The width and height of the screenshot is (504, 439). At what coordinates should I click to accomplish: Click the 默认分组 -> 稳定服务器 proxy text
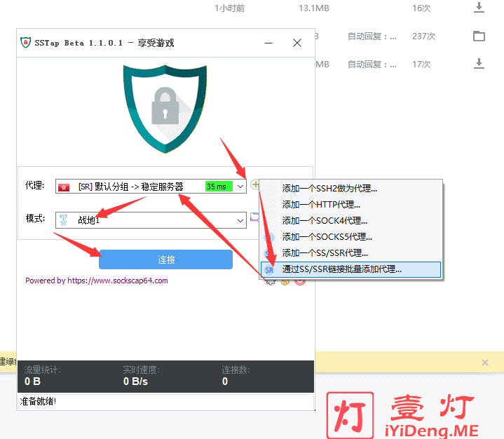coord(139,187)
